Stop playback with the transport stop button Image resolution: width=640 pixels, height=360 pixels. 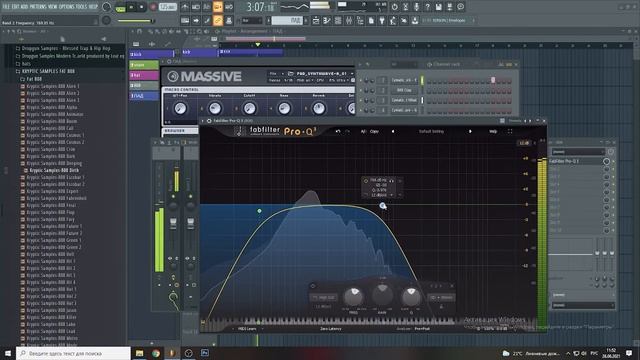[142, 7]
